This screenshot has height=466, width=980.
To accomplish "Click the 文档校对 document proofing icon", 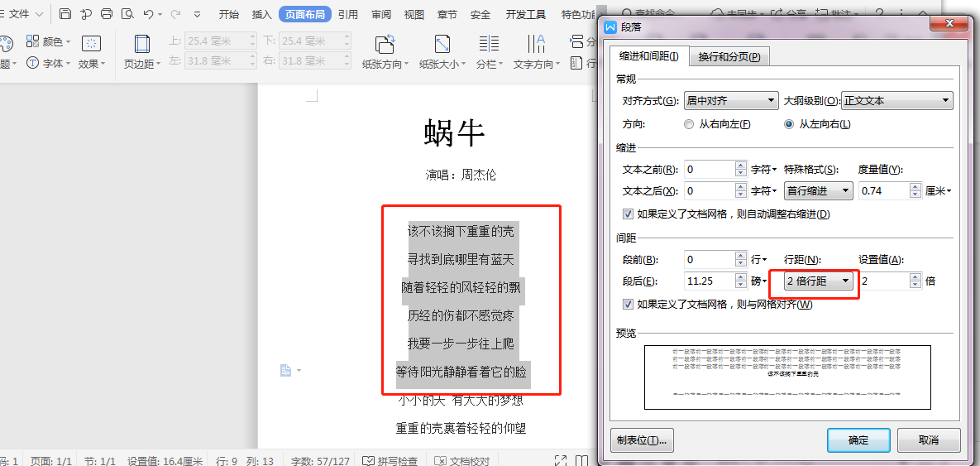I will [441, 461].
